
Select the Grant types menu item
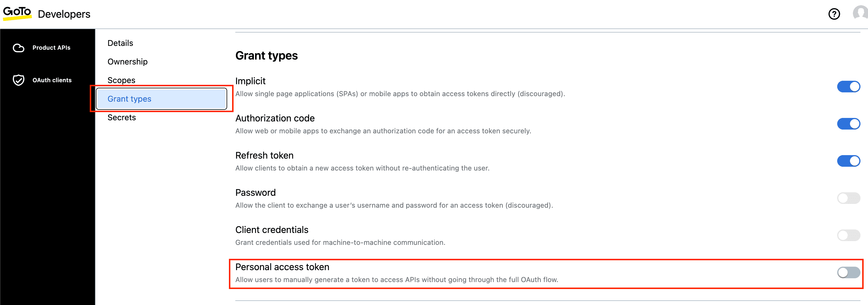(x=129, y=99)
